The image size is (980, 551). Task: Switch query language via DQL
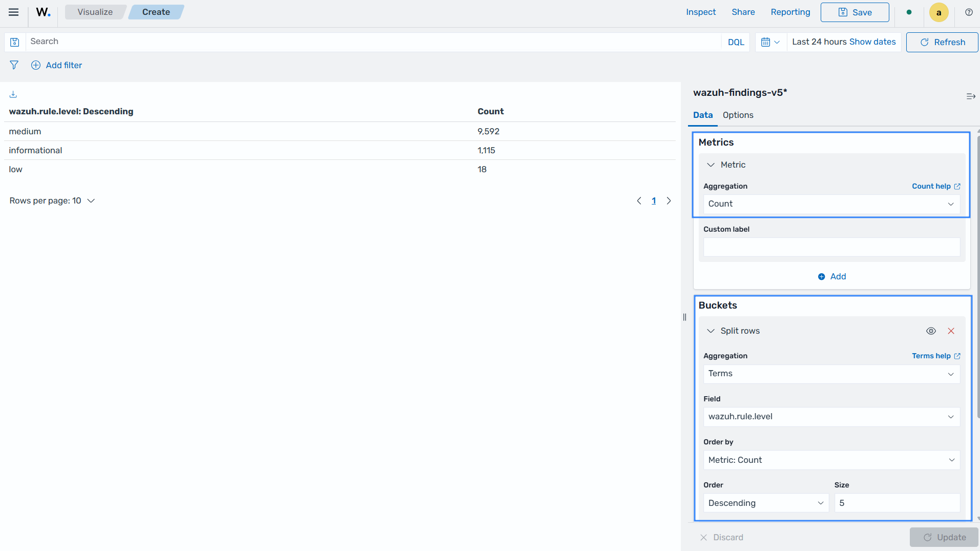[x=736, y=42]
